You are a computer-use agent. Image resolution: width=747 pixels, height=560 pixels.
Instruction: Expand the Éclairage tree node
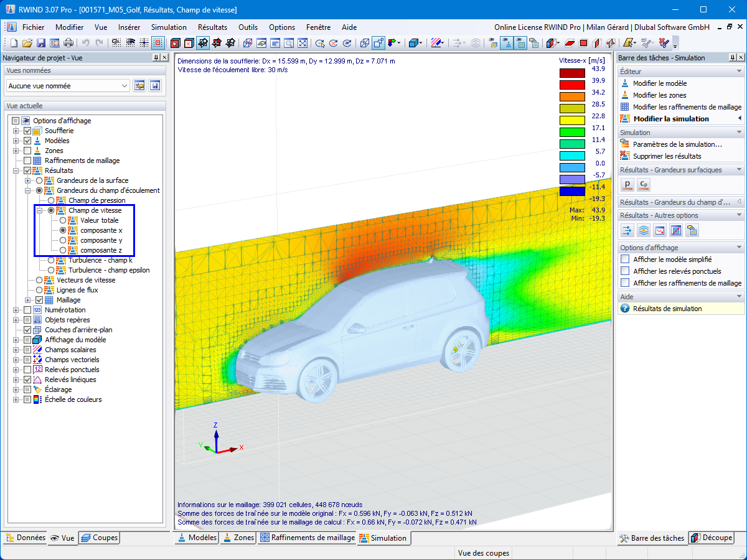[16, 390]
